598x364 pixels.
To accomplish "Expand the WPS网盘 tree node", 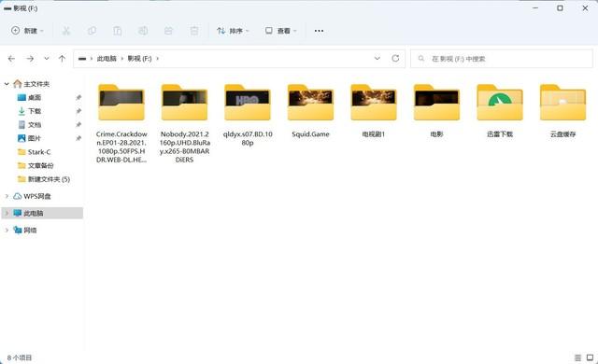I will (x=7, y=196).
